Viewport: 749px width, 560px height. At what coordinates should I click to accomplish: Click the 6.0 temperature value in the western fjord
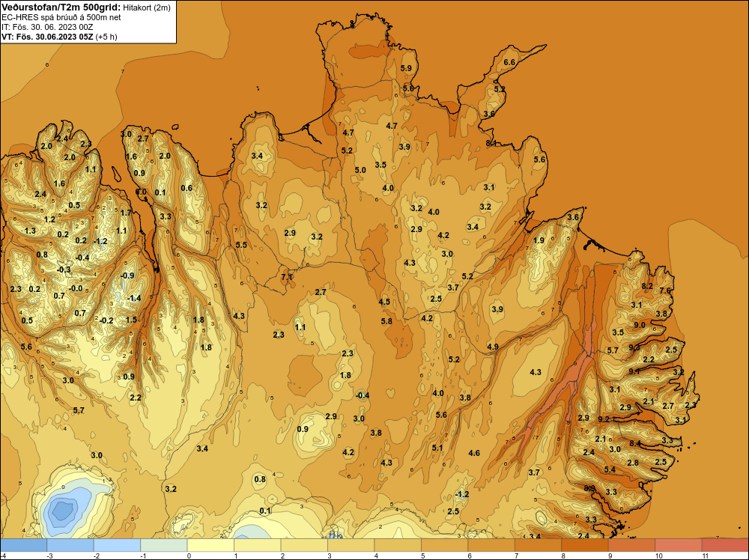coord(141,192)
